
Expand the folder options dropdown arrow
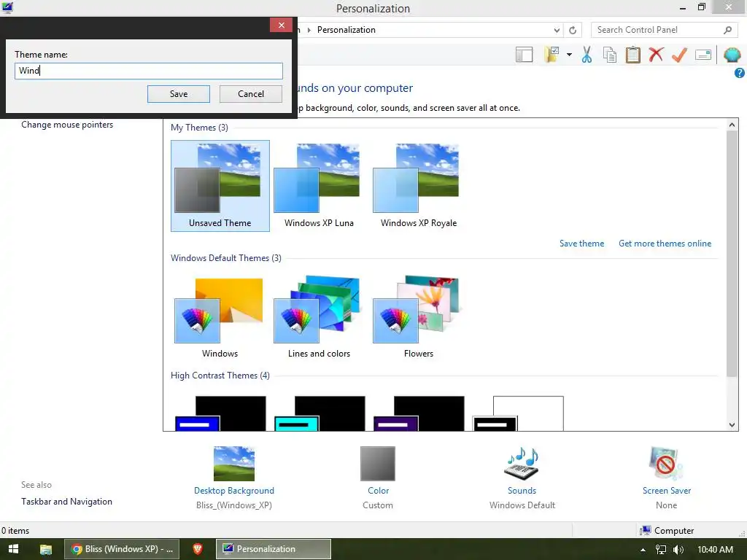(569, 54)
